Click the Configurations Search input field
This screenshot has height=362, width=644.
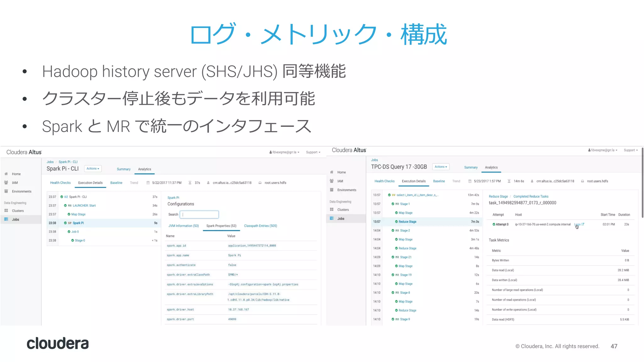point(199,215)
